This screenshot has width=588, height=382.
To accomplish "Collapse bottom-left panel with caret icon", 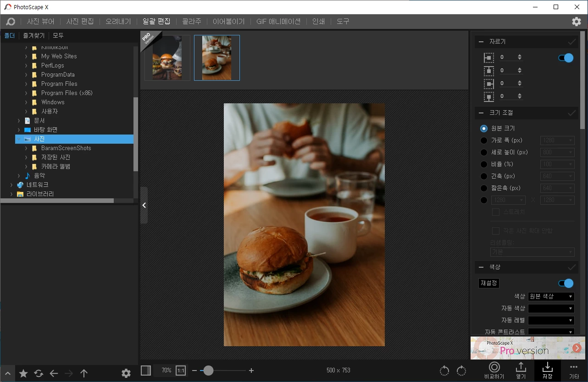I will [8, 374].
